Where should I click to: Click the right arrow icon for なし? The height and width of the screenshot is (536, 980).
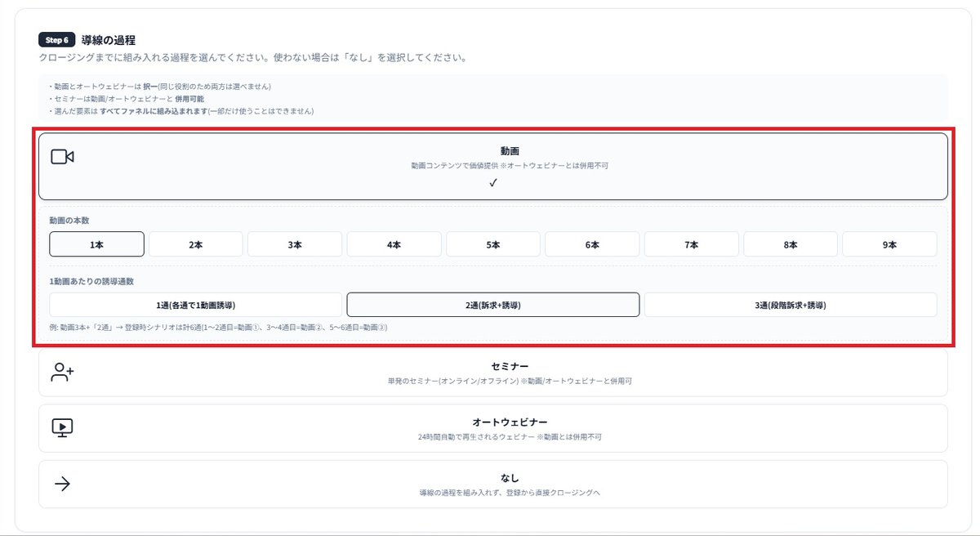click(62, 484)
